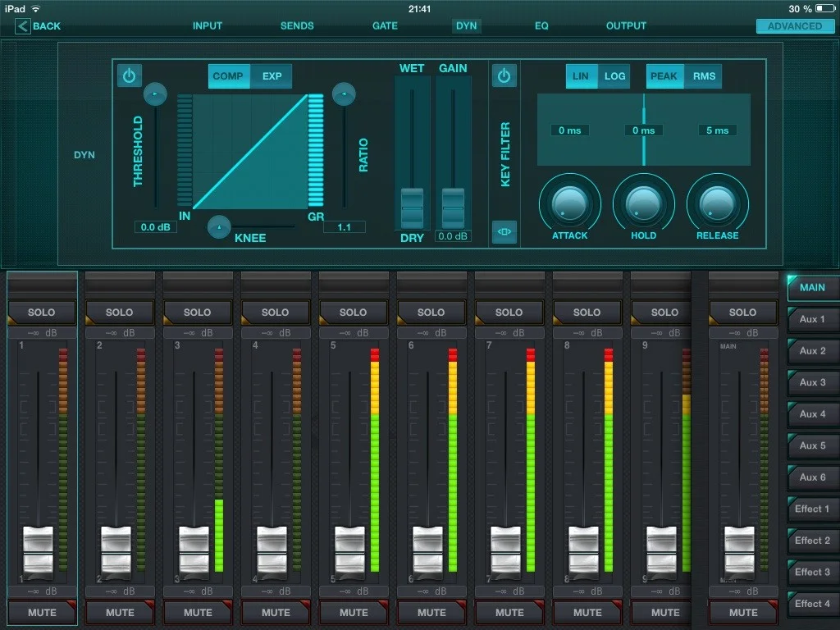Select LOG scale display
Screen dimensions: 840x630
pyautogui.click(x=614, y=75)
